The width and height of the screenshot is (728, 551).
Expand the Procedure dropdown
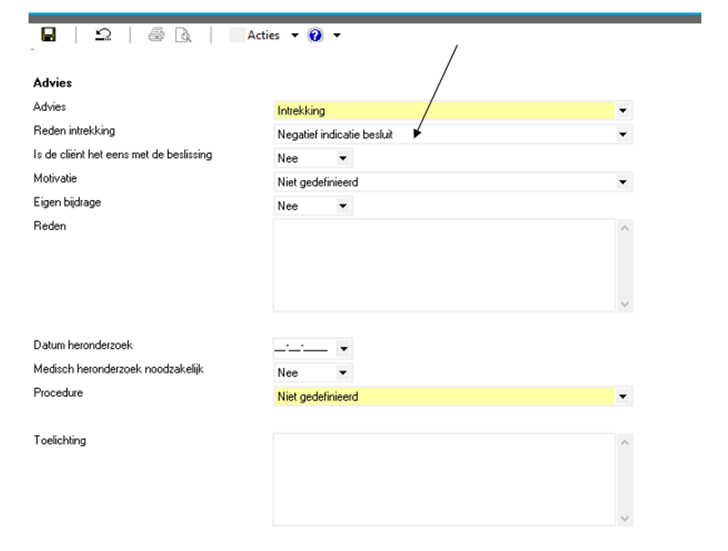[x=623, y=397]
